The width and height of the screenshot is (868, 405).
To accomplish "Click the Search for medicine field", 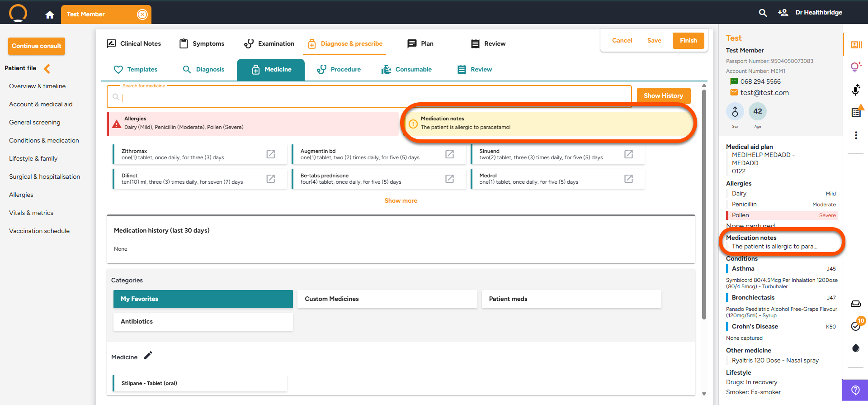I will pos(371,97).
